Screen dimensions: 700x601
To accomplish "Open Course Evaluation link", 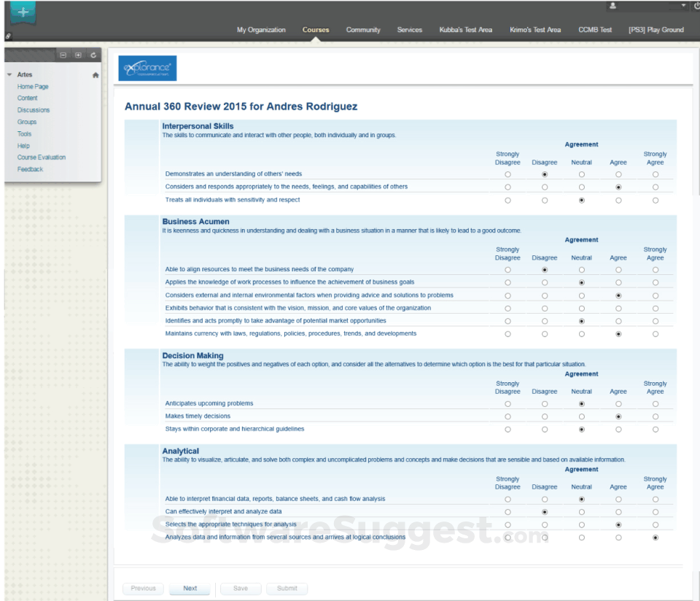I will pyautogui.click(x=42, y=157).
